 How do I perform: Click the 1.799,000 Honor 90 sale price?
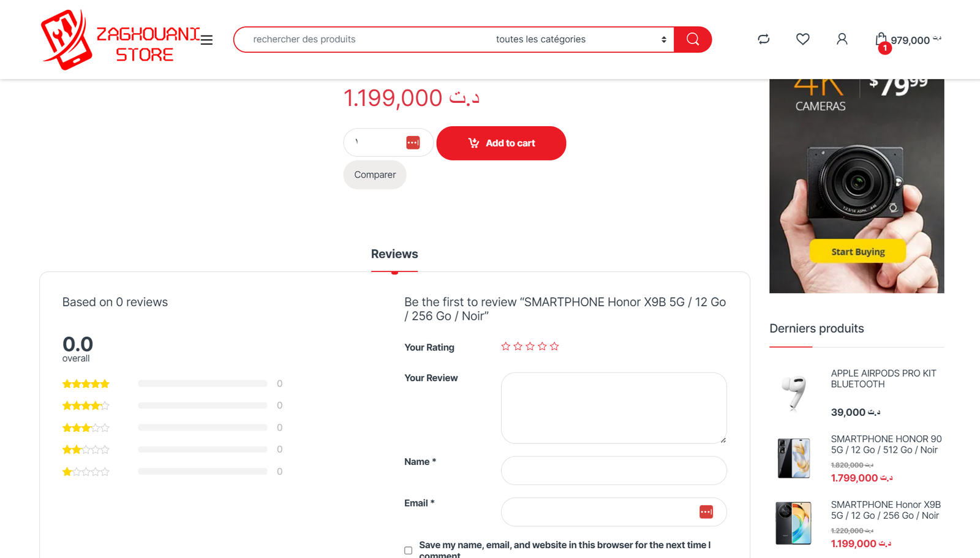pos(862,478)
